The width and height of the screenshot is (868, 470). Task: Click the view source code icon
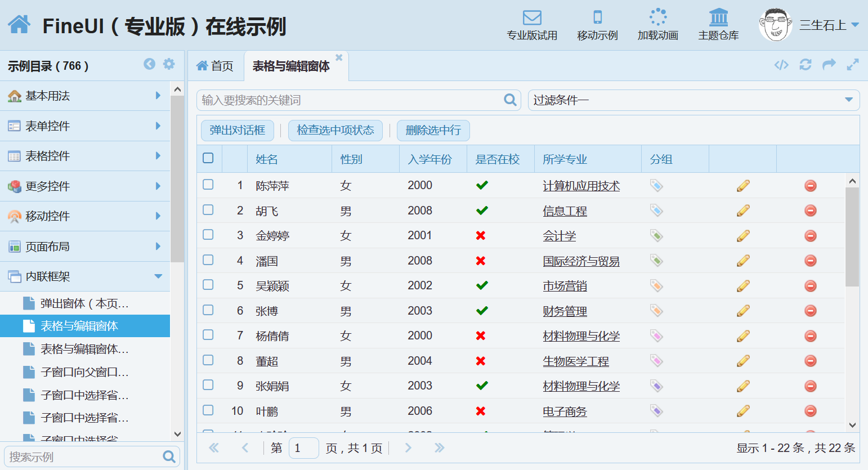pos(781,65)
